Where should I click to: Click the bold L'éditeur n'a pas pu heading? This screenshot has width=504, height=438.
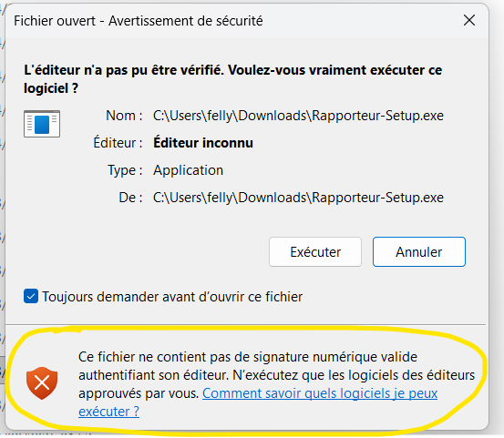(233, 79)
